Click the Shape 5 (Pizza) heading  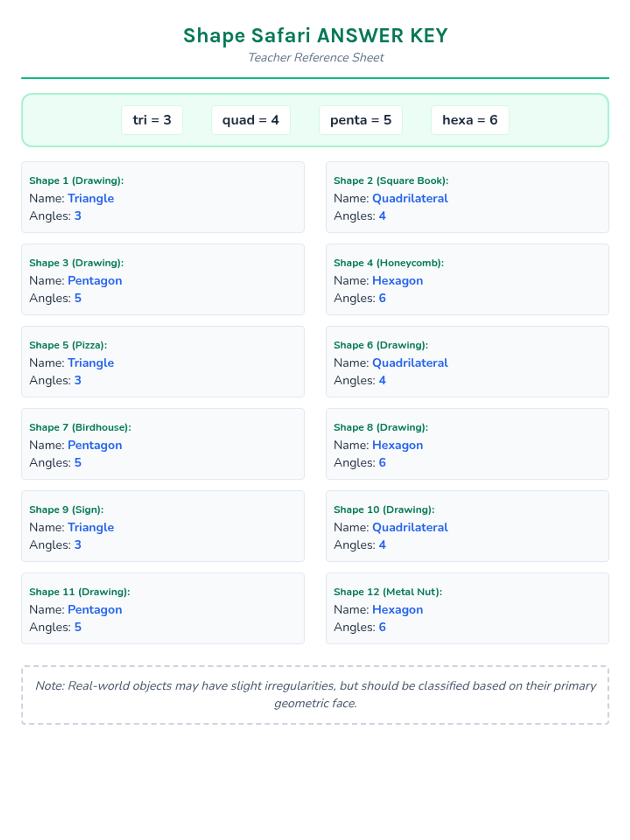68,345
